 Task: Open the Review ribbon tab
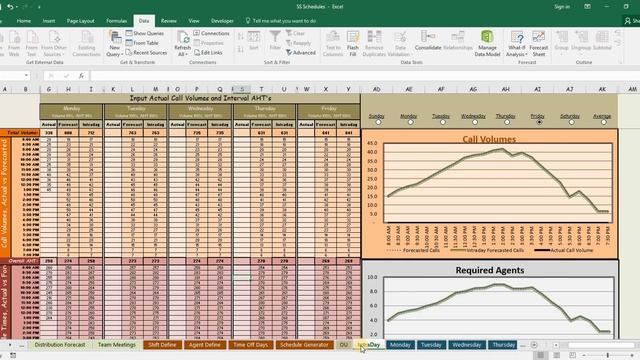coord(169,21)
